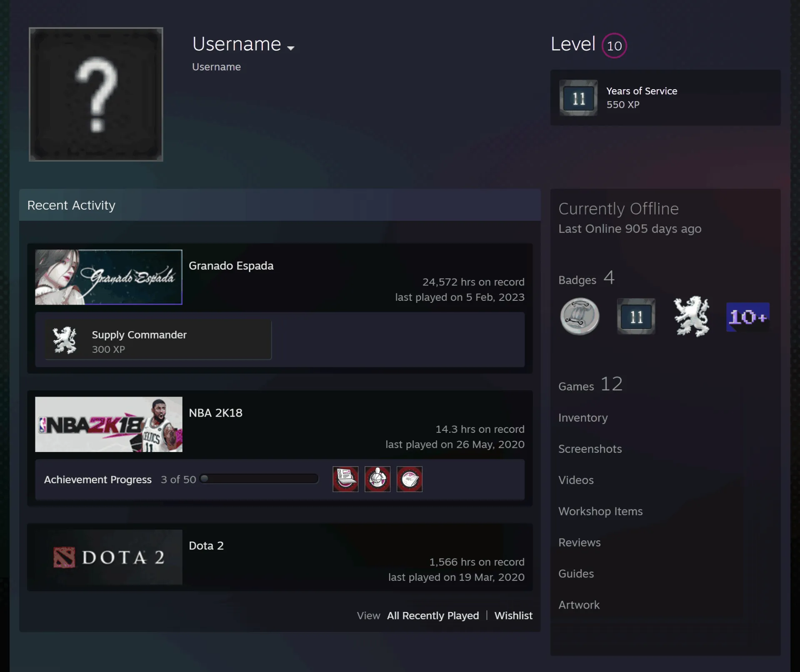Expand the Username dropdown arrow

(291, 48)
